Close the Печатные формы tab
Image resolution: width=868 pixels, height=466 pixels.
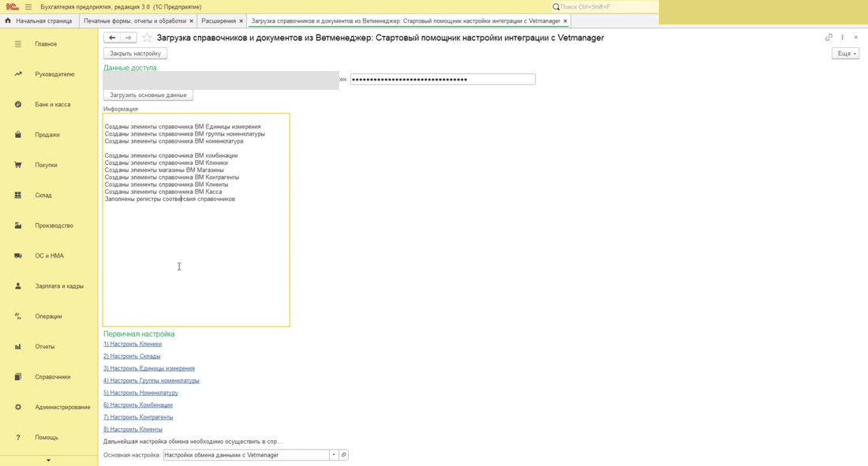[192, 21]
